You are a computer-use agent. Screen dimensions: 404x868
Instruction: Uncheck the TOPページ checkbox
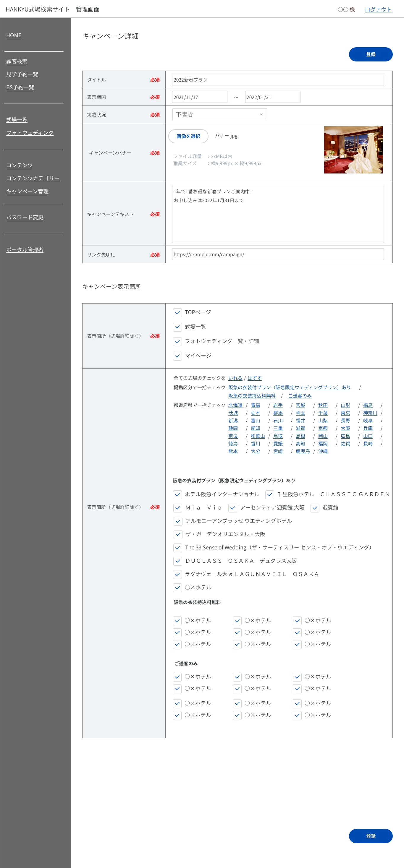[x=177, y=312]
